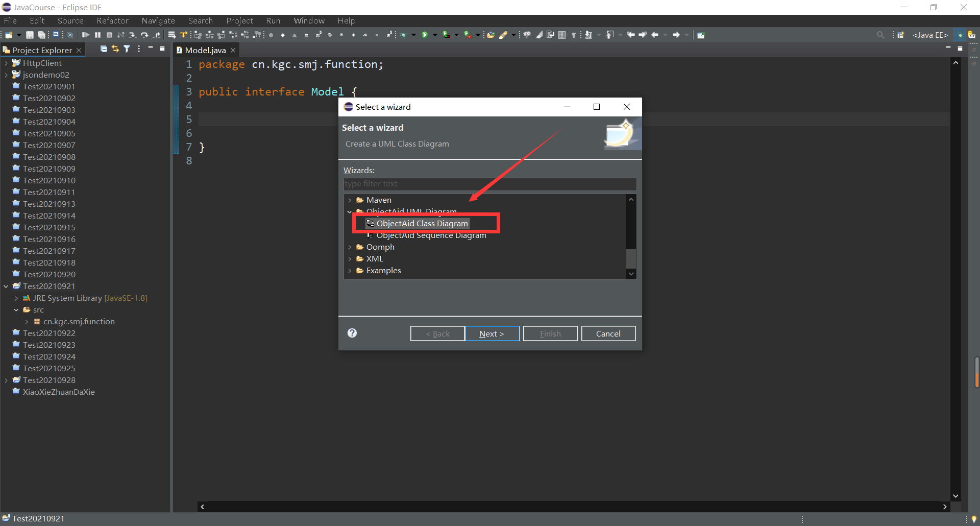
Task: Open the wizard dialog help icon
Action: point(352,333)
